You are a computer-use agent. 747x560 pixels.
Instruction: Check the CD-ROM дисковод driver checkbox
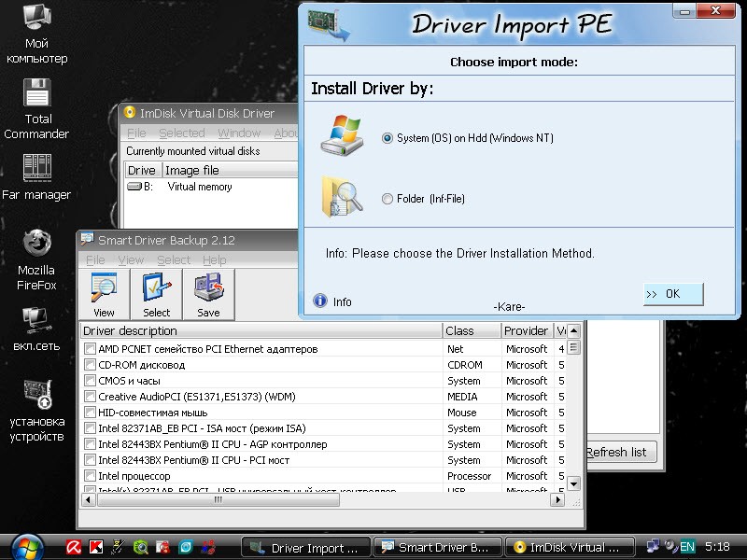pyautogui.click(x=90, y=365)
